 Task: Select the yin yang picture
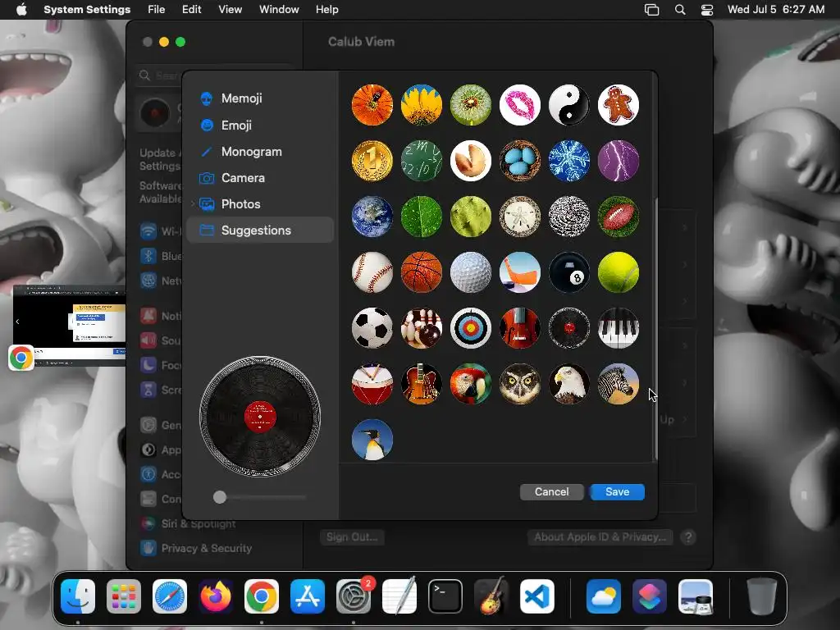pyautogui.click(x=569, y=105)
